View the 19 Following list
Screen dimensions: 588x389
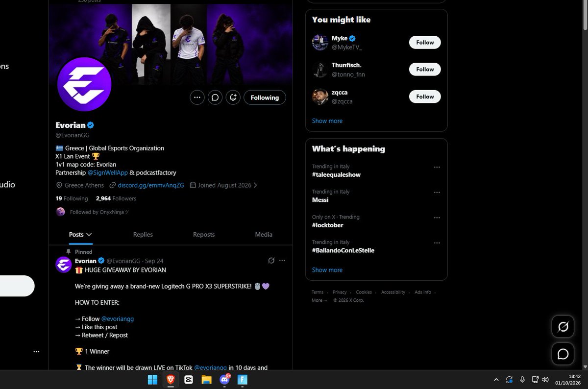click(72, 198)
